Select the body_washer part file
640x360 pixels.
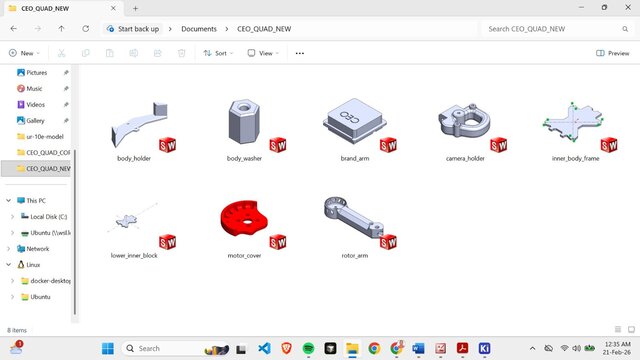point(244,131)
